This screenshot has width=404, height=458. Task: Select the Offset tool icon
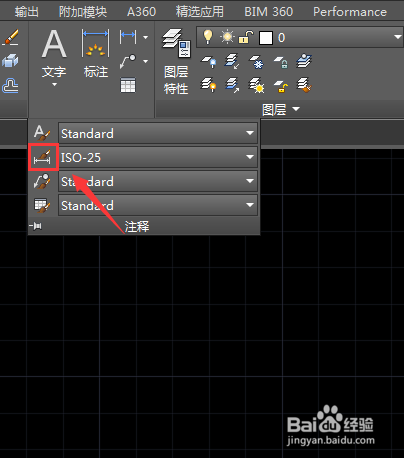(10, 86)
